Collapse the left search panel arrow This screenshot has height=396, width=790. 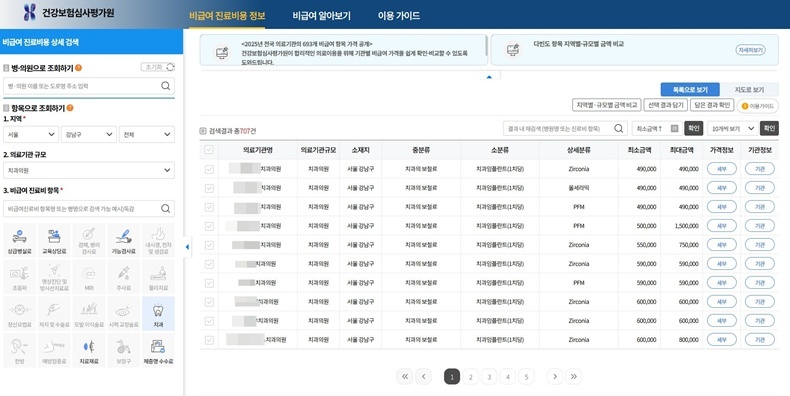(x=187, y=247)
